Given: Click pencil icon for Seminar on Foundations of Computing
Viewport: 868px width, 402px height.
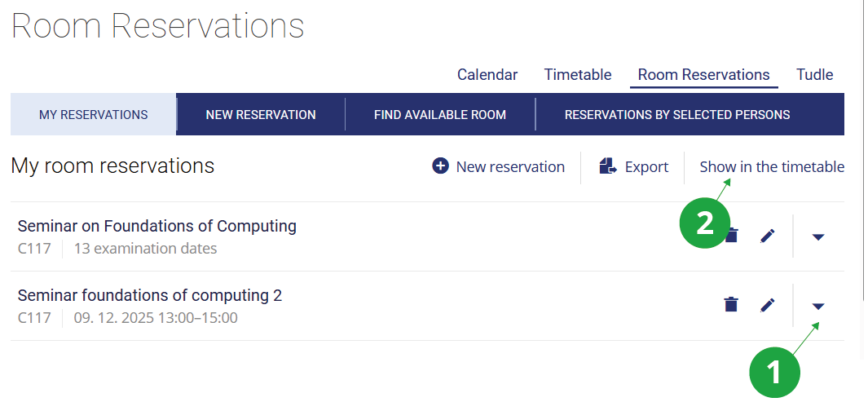Looking at the screenshot, I should [767, 236].
